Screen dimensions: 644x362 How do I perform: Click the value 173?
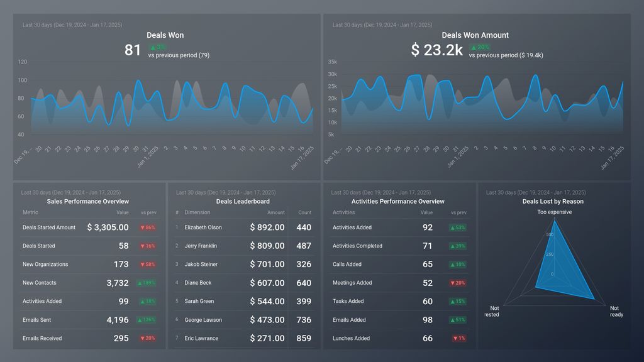[x=121, y=265]
